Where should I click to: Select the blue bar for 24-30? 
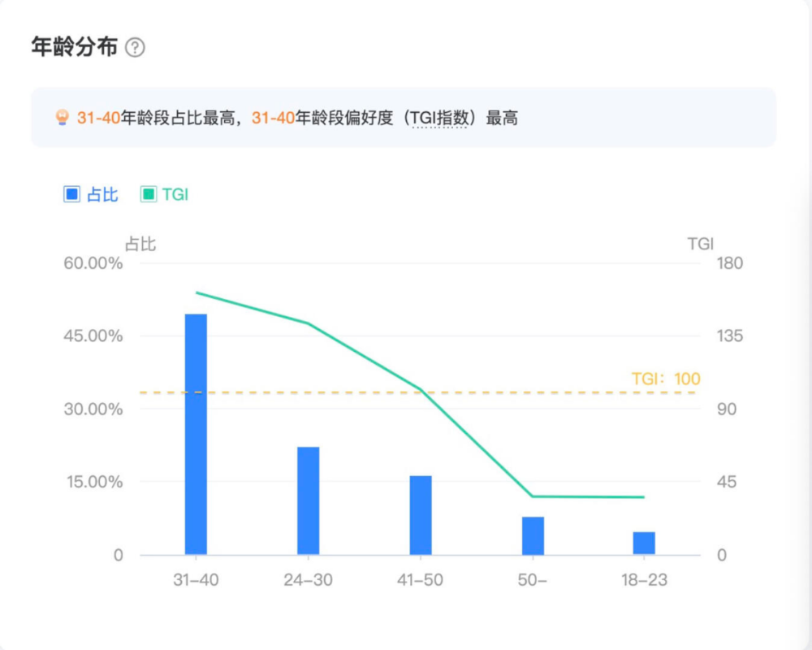[308, 500]
